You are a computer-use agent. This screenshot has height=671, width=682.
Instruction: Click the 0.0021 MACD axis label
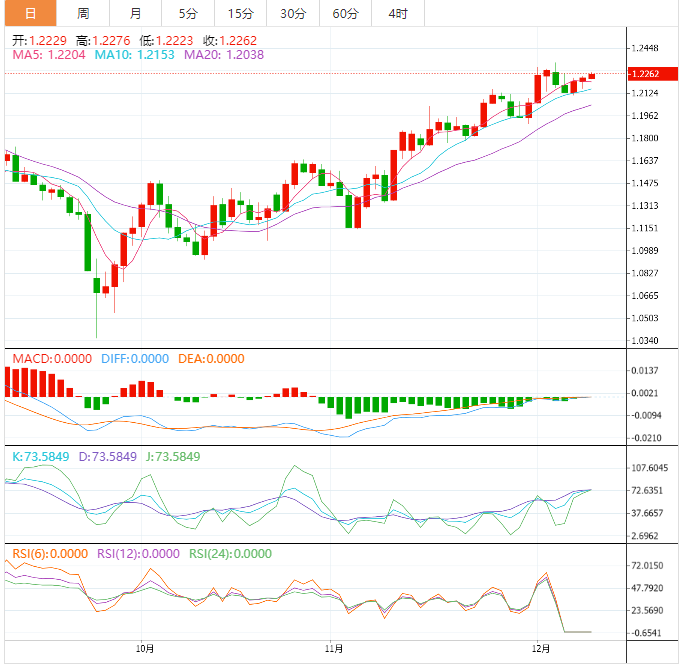click(645, 393)
